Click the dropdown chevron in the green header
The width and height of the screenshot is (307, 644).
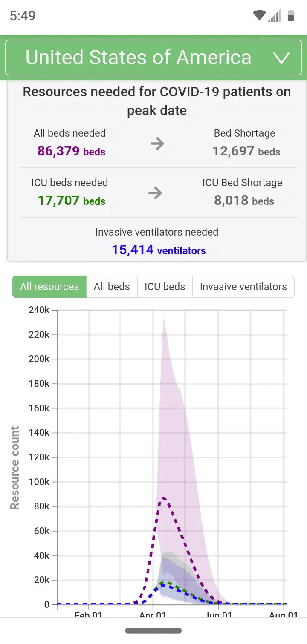click(281, 58)
